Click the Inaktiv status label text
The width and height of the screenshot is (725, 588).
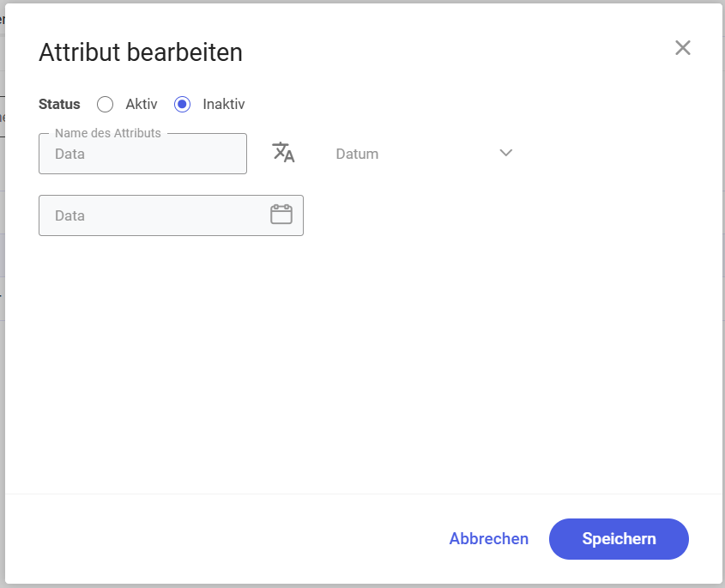pos(224,104)
